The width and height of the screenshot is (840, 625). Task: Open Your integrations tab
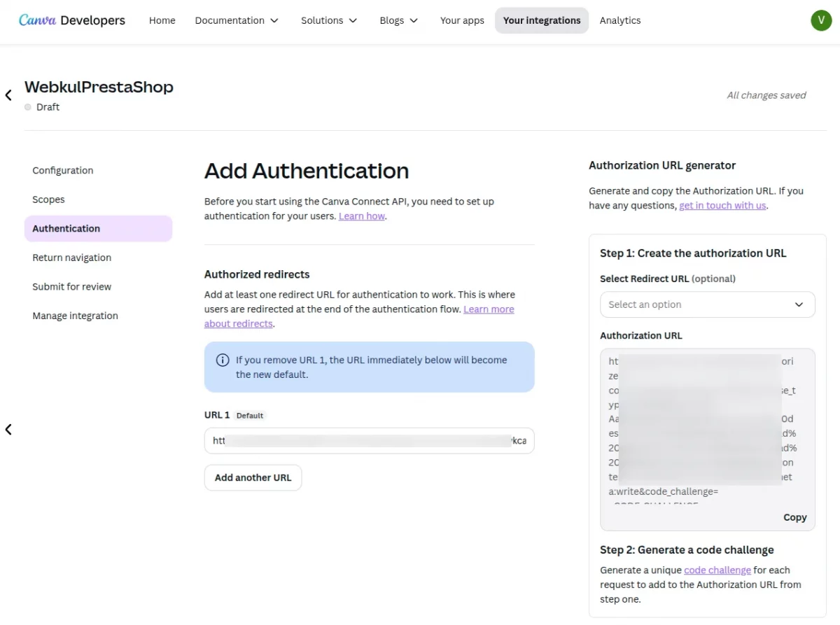542,20
